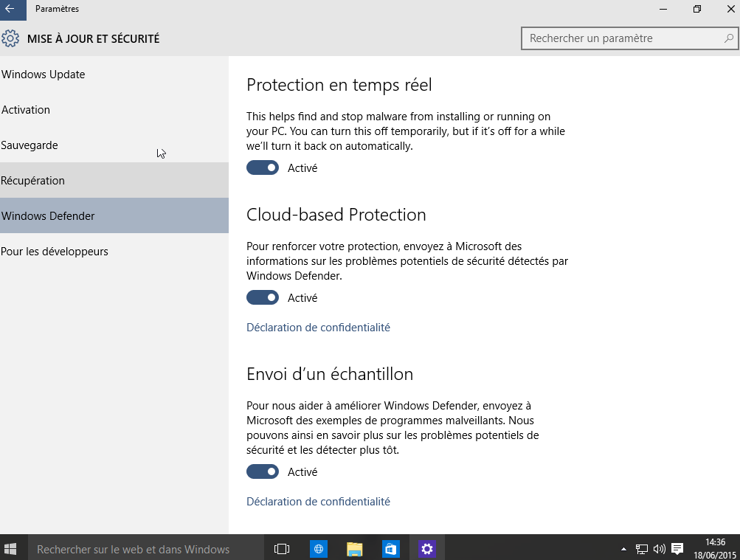
Task: Disable Protection en temps réel toggle
Action: point(263,168)
